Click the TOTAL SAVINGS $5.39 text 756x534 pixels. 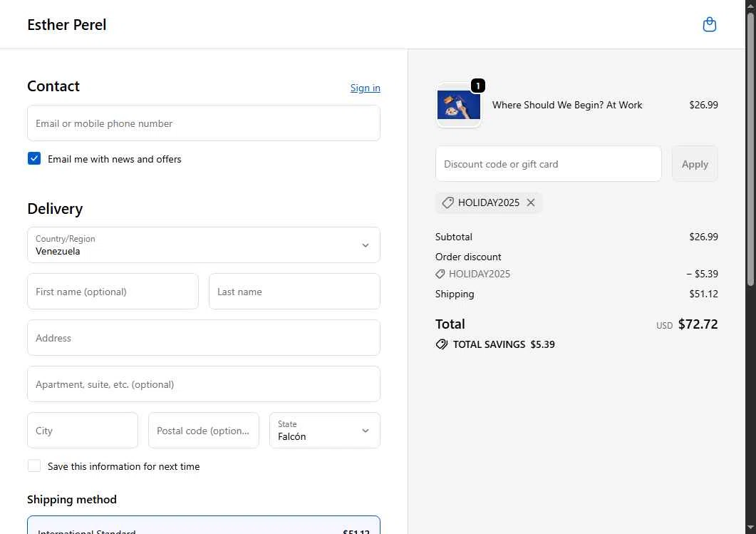point(504,344)
